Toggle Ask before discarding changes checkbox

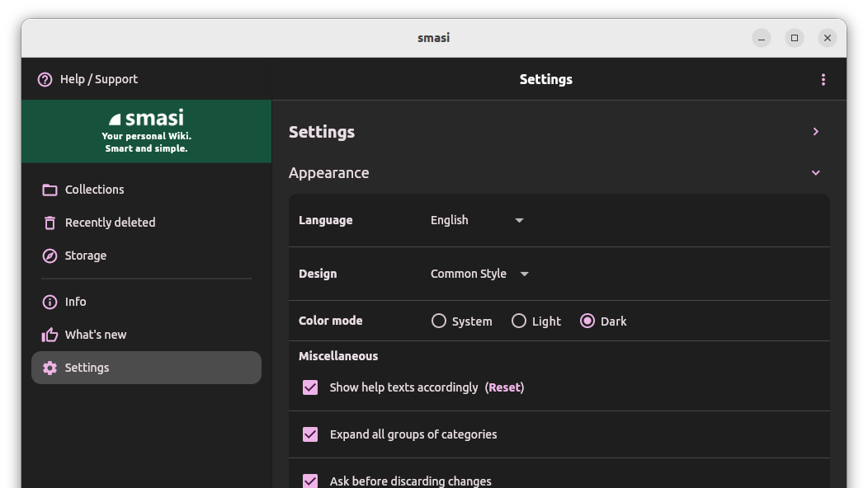(310, 481)
